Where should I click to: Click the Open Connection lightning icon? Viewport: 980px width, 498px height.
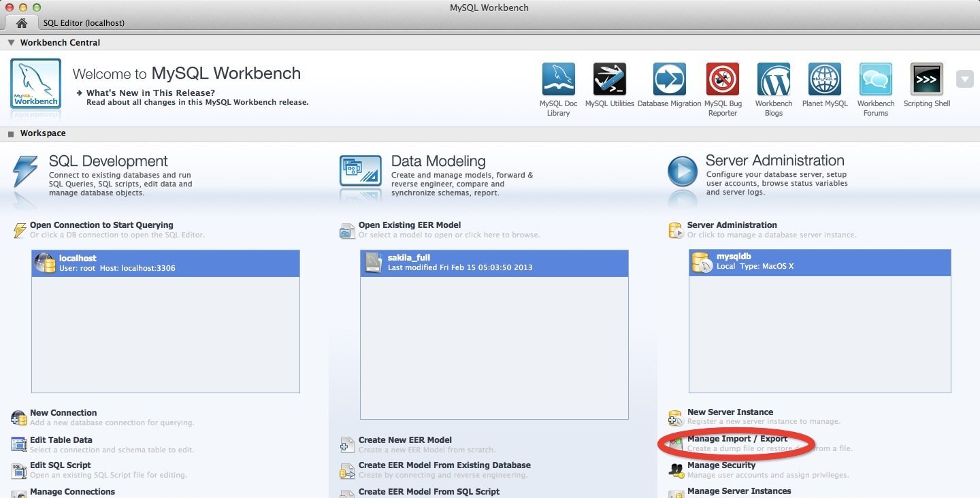point(19,230)
